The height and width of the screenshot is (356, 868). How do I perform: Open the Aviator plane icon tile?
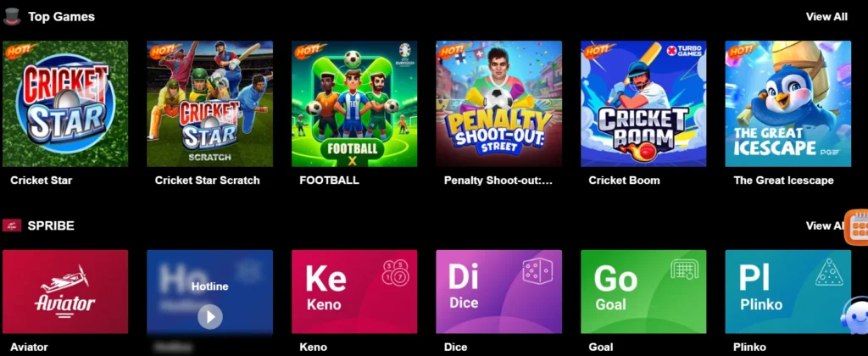[65, 292]
